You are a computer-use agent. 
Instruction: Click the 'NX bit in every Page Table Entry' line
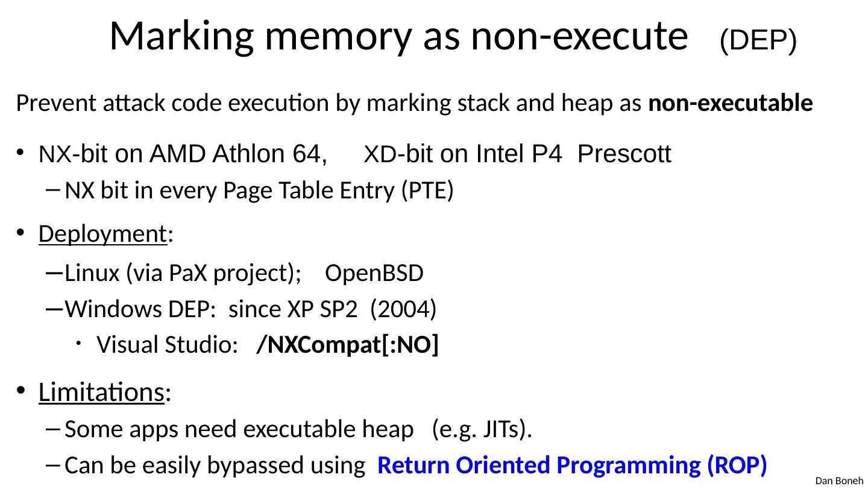pos(259,191)
